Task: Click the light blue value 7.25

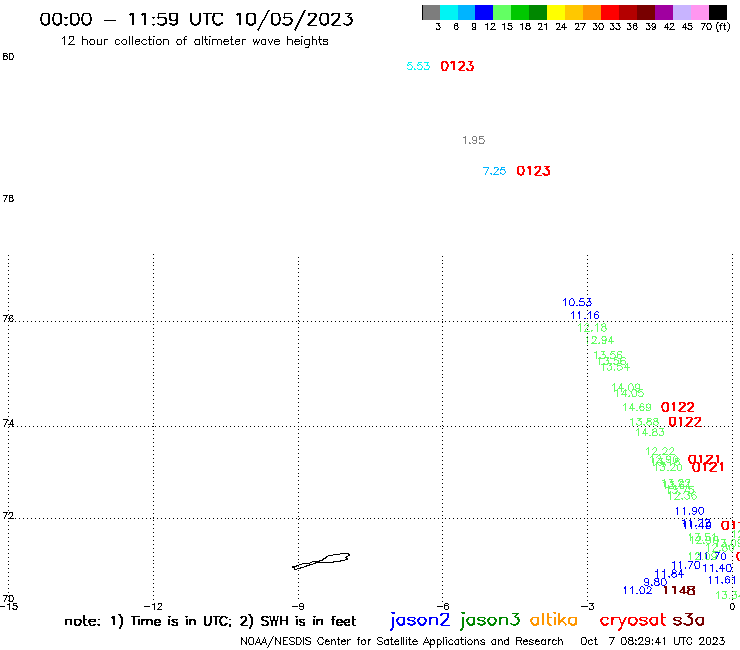Action: pos(494,171)
